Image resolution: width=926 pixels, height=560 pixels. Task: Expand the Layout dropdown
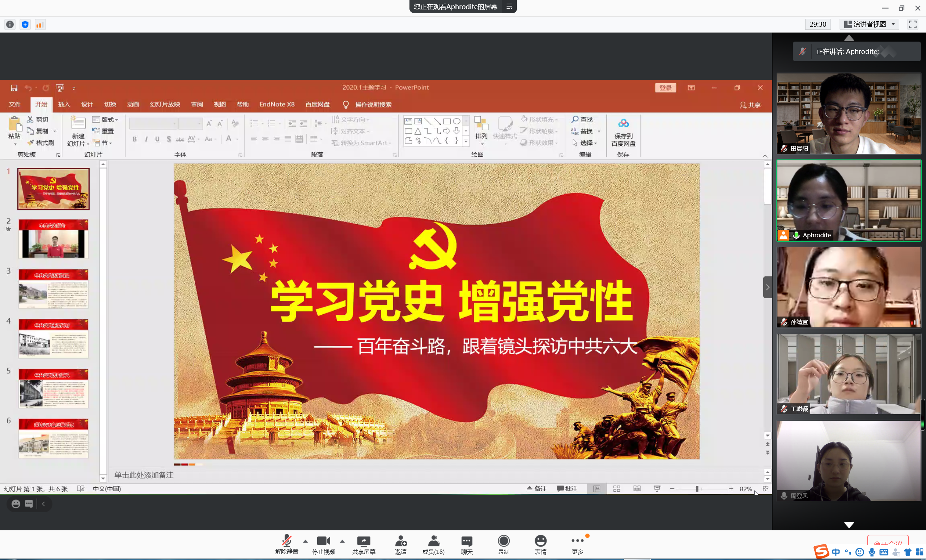106,119
